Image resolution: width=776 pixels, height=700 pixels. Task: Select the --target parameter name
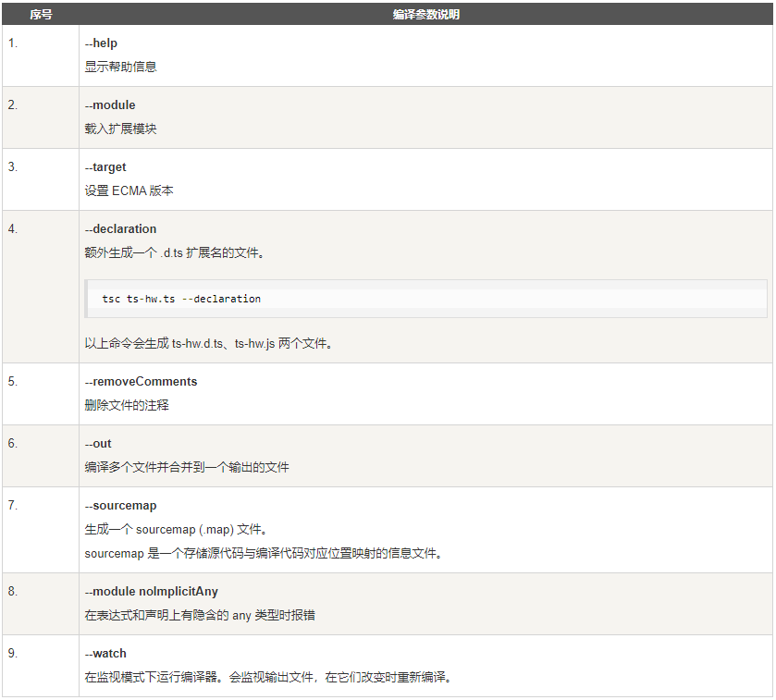(105, 167)
